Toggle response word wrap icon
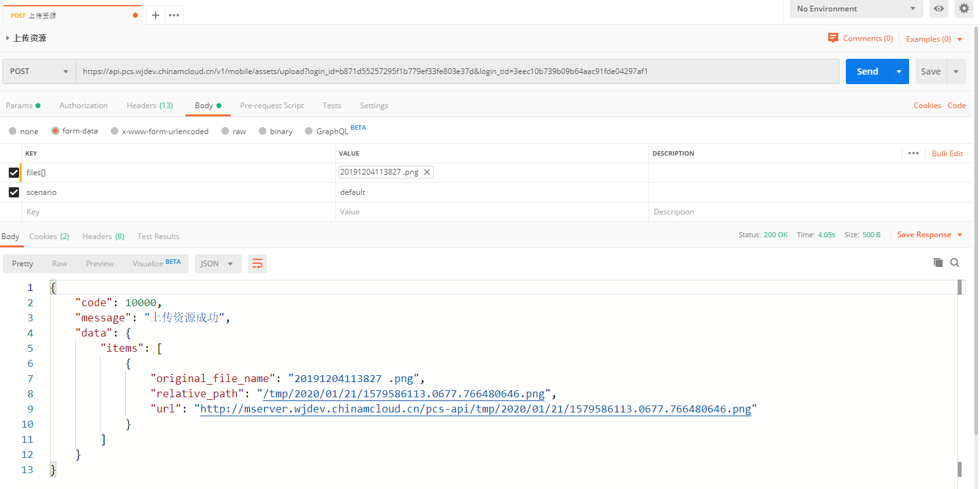Viewport: 980px width, 489px height. [x=257, y=264]
